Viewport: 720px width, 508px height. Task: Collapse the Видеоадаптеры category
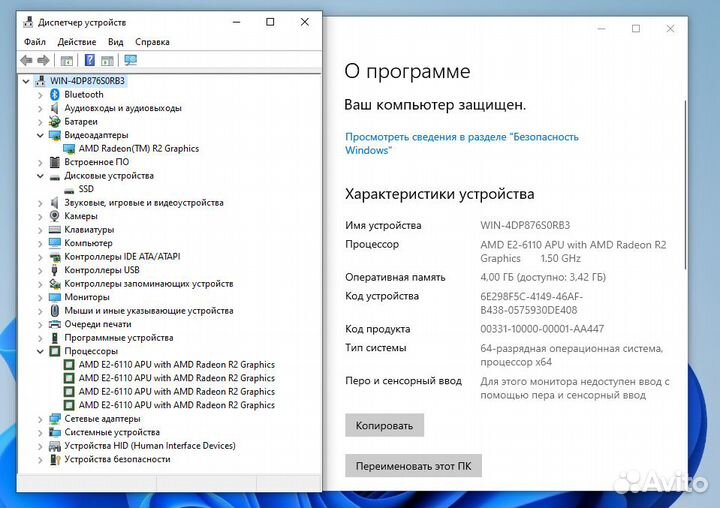click(40, 135)
